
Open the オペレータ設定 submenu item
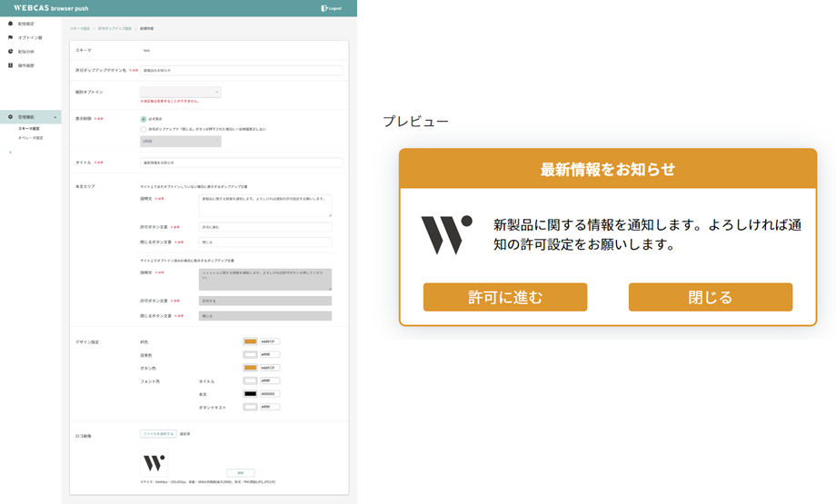click(x=31, y=137)
